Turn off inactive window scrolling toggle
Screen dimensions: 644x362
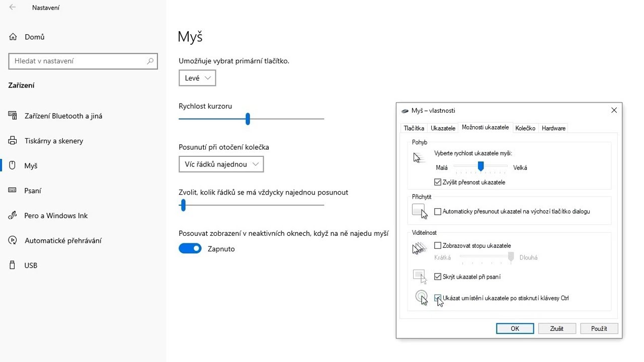[x=190, y=248]
